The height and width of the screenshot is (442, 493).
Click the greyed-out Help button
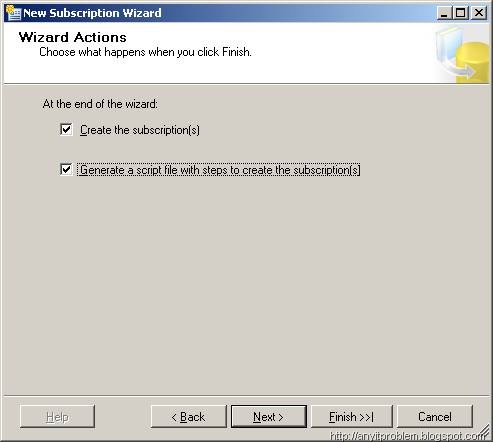(57, 417)
